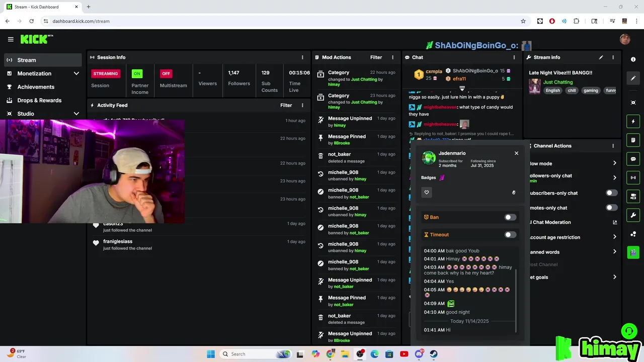Open the Stream sidebar item

coord(43,60)
